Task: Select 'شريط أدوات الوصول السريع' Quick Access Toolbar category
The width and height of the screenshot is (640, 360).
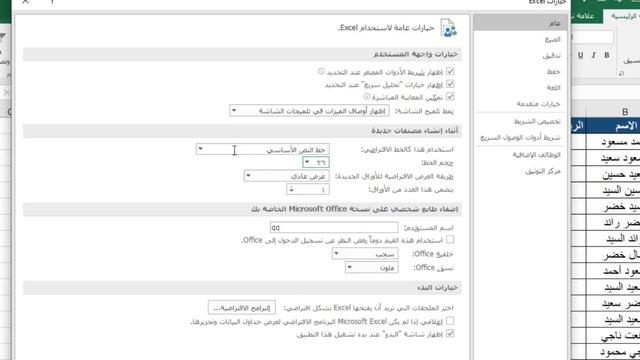Action: pos(520,138)
